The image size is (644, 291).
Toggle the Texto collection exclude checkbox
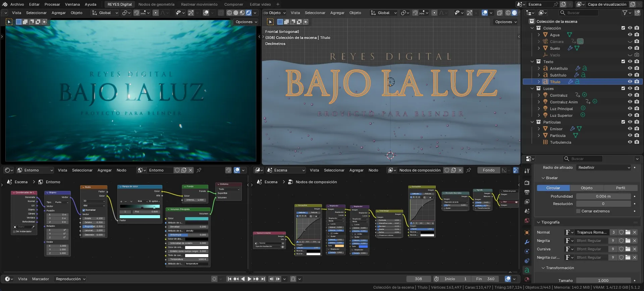click(623, 62)
